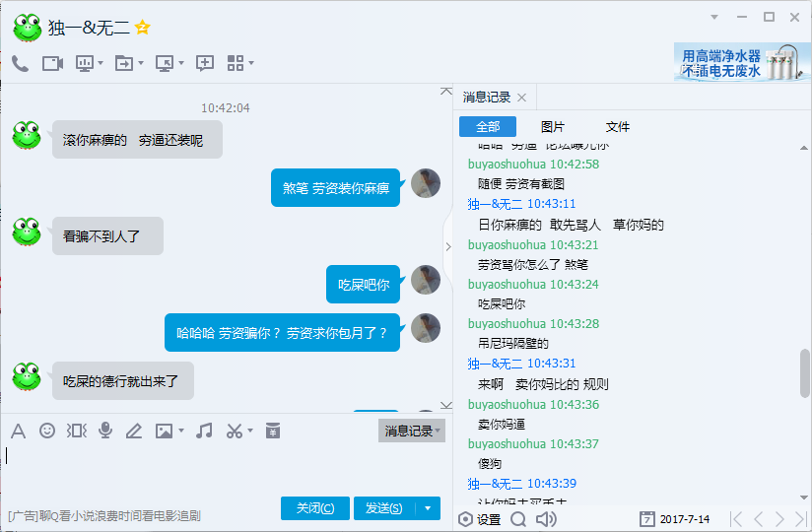Click the music note icon

pos(204,431)
